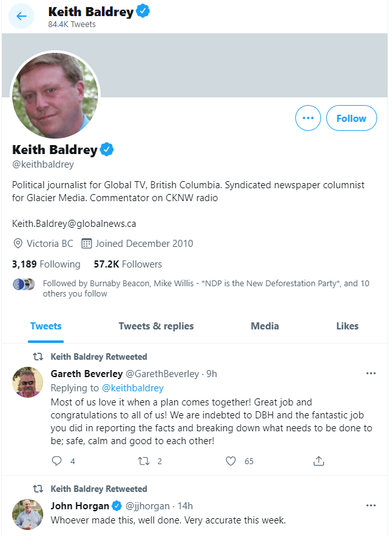Screen dimensions: 392x537
Task: Open Keith Baldrey's profile photo
Action: (55, 95)
